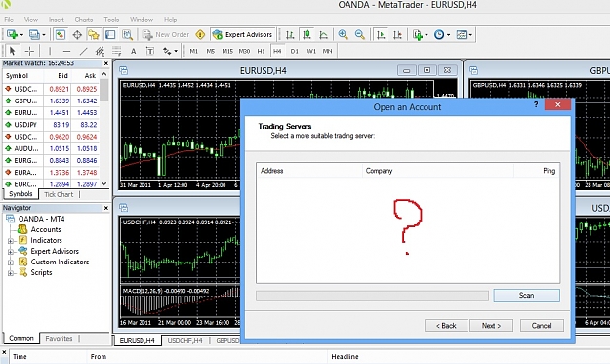Set timeframe to D1
Image resolution: width=610 pixels, height=364 pixels.
(294, 51)
